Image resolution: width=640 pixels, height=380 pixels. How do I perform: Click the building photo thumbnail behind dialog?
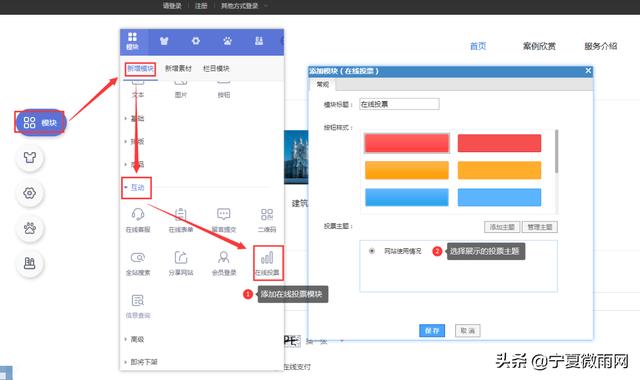[296, 157]
